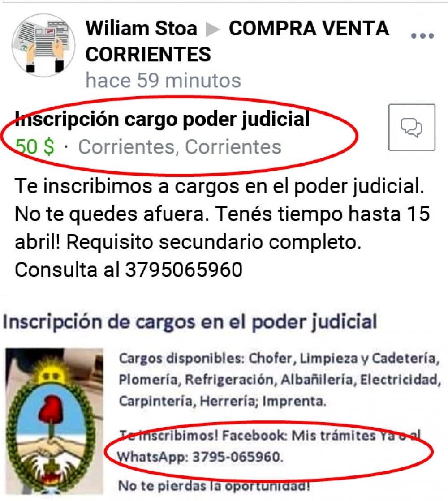Click the 'hace 59 minutos' timestamp
Image resolution: width=448 pixels, height=501 pixels.
tap(163, 80)
